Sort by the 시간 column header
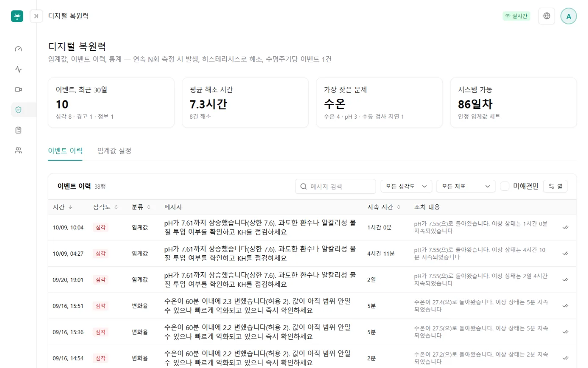The image size is (588, 368). (62, 207)
